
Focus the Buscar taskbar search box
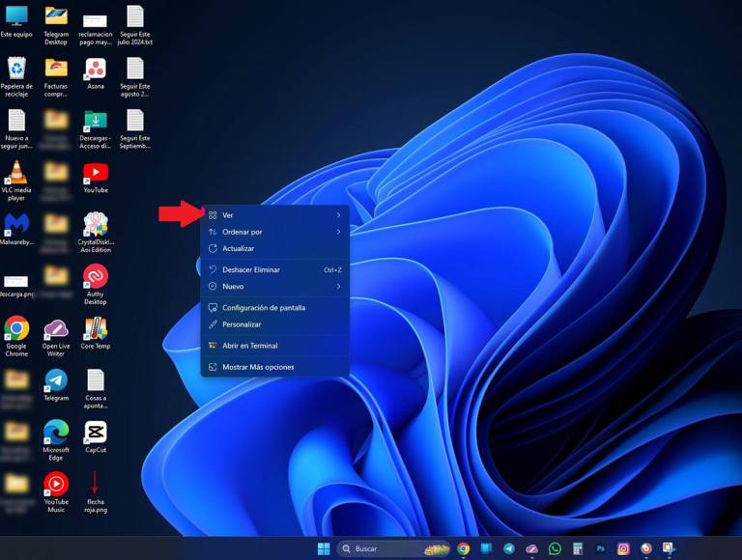click(394, 548)
